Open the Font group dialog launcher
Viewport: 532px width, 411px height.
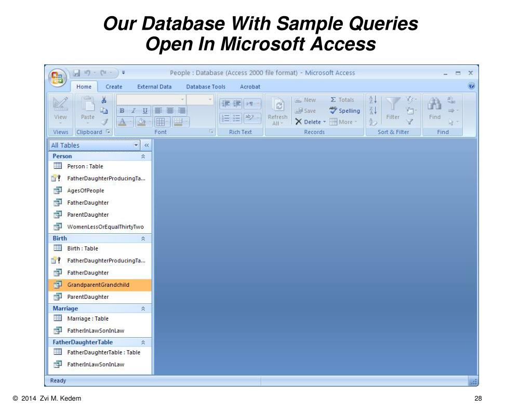[x=211, y=131]
